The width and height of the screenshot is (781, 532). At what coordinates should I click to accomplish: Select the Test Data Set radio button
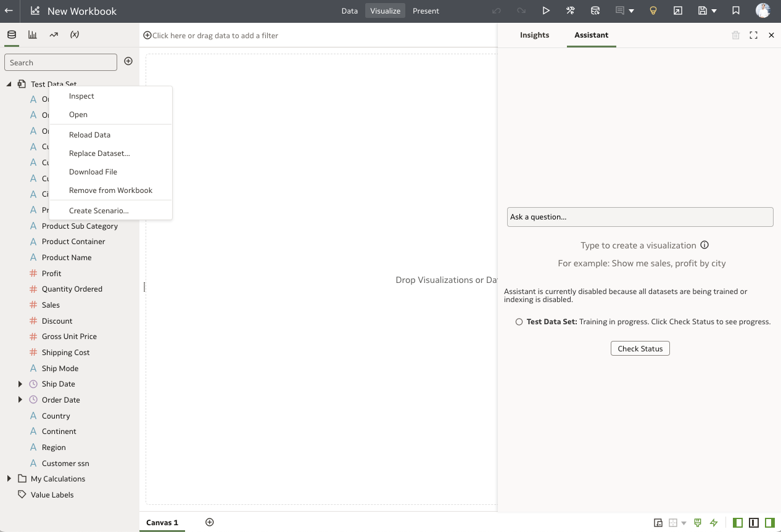click(x=519, y=321)
